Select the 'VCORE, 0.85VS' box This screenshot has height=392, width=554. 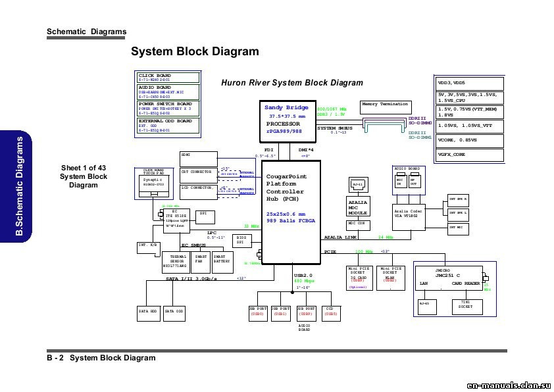point(470,141)
